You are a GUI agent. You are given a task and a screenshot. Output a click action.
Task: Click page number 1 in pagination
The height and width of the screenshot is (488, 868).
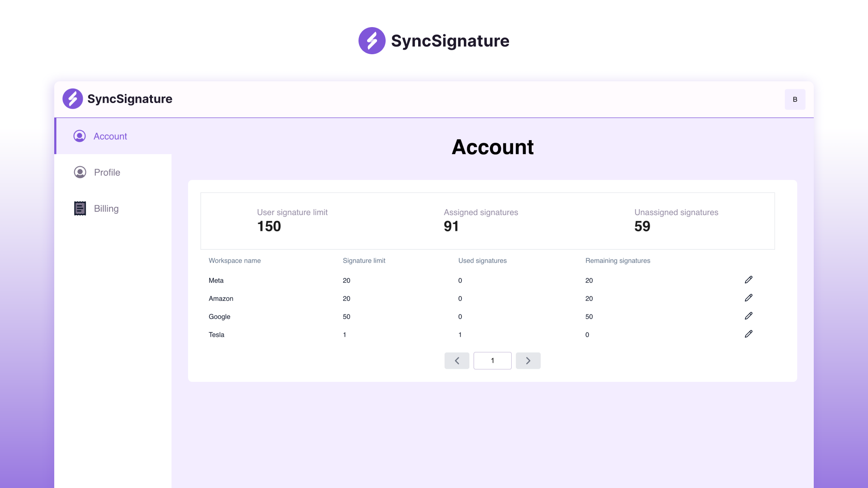point(492,361)
